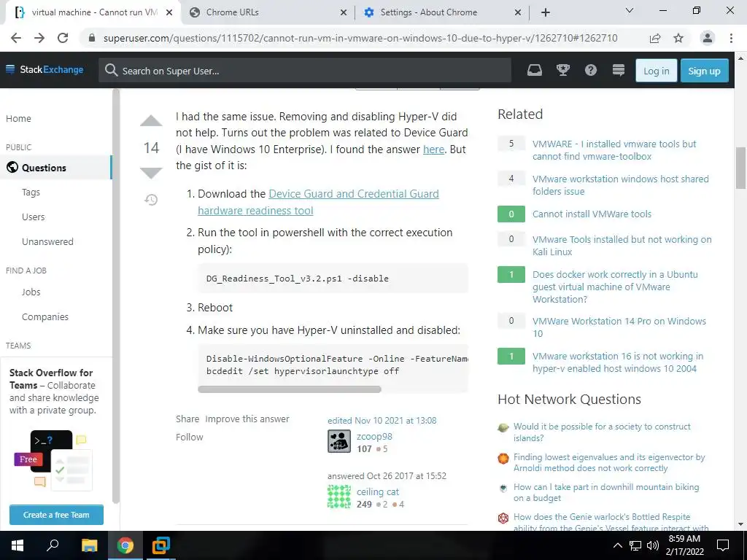
Task: Focus the Search on Super User field
Action: point(305,71)
